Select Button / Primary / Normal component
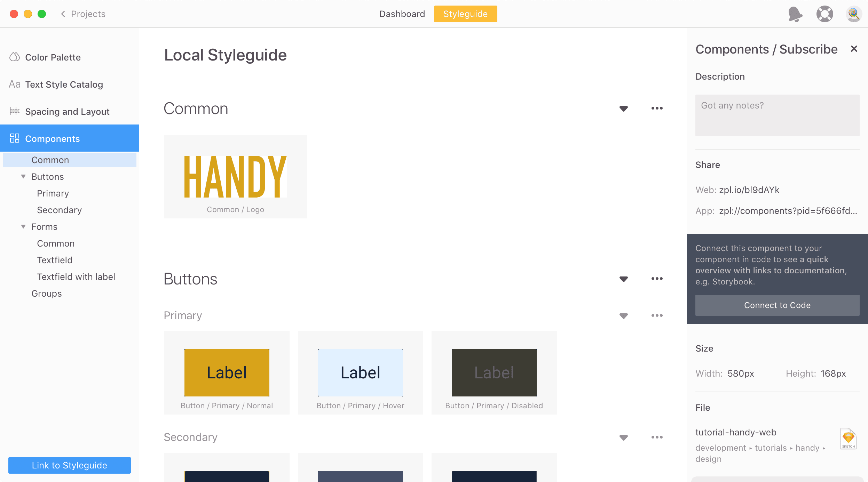 pyautogui.click(x=227, y=373)
